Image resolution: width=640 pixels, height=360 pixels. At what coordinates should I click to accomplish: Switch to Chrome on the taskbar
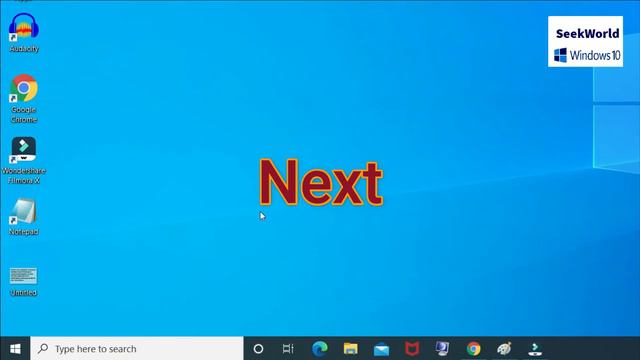pyautogui.click(x=473, y=349)
